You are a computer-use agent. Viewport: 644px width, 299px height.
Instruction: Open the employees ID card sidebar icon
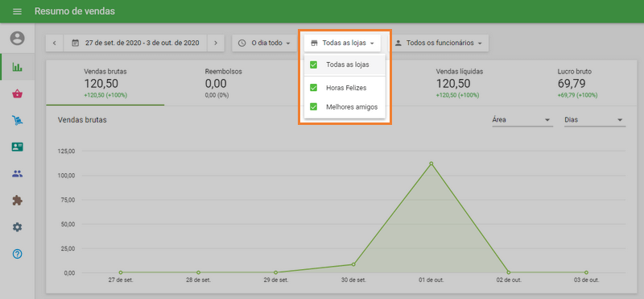point(17,147)
